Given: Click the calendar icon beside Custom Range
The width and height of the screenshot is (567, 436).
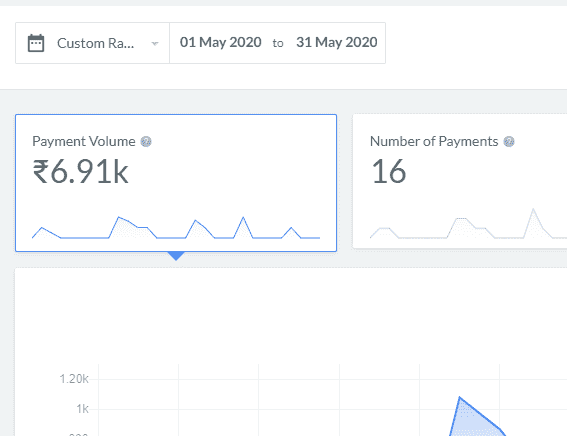Looking at the screenshot, I should coord(36,43).
